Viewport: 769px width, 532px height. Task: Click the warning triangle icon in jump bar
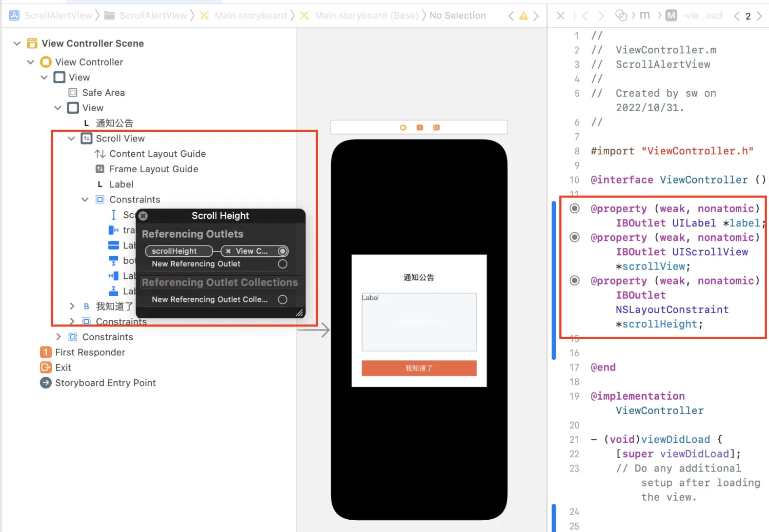click(x=523, y=16)
